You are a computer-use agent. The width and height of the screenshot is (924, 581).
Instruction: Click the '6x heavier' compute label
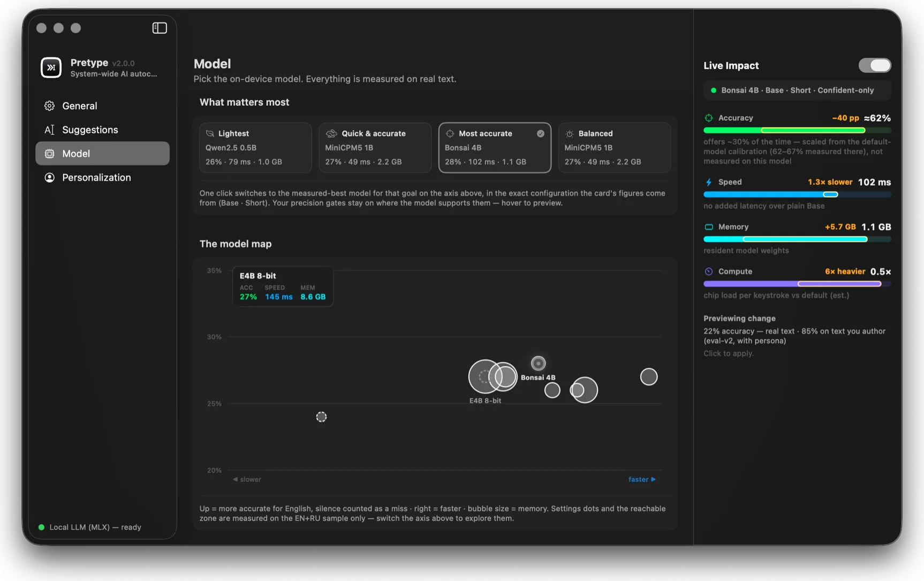845,271
